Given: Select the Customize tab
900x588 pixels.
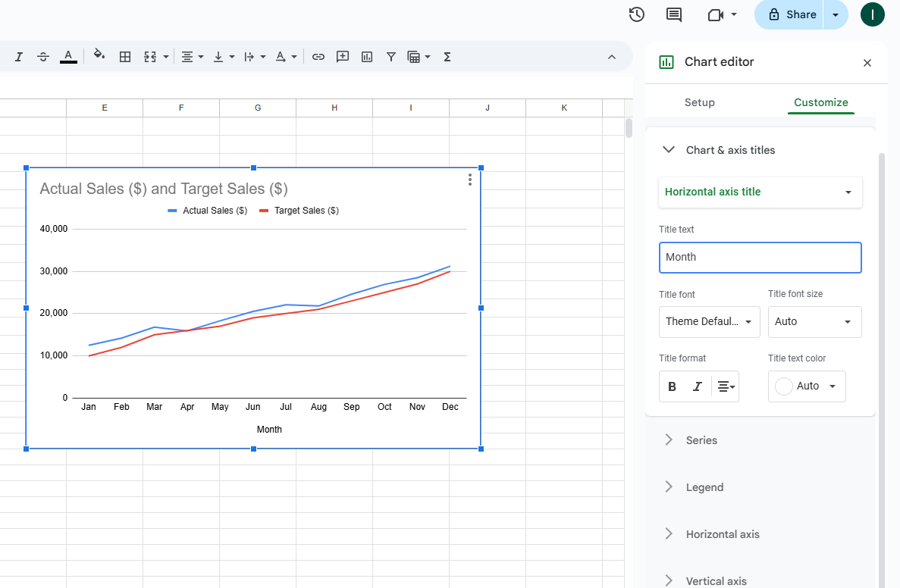Looking at the screenshot, I should (820, 102).
